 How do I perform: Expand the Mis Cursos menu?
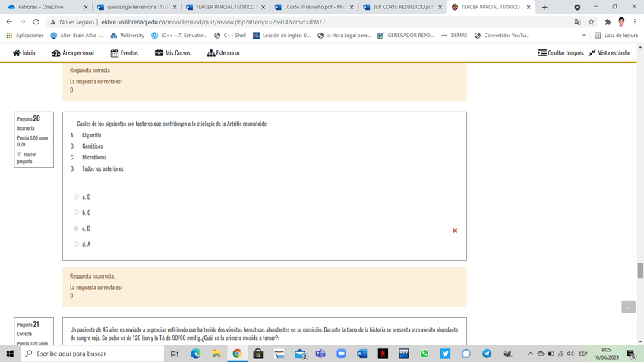[x=172, y=53]
